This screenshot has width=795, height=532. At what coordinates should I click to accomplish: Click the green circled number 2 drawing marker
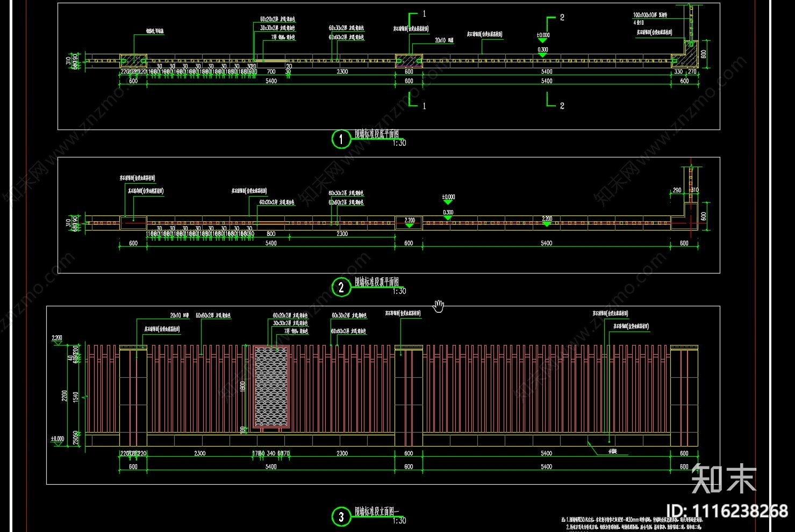pos(341,287)
